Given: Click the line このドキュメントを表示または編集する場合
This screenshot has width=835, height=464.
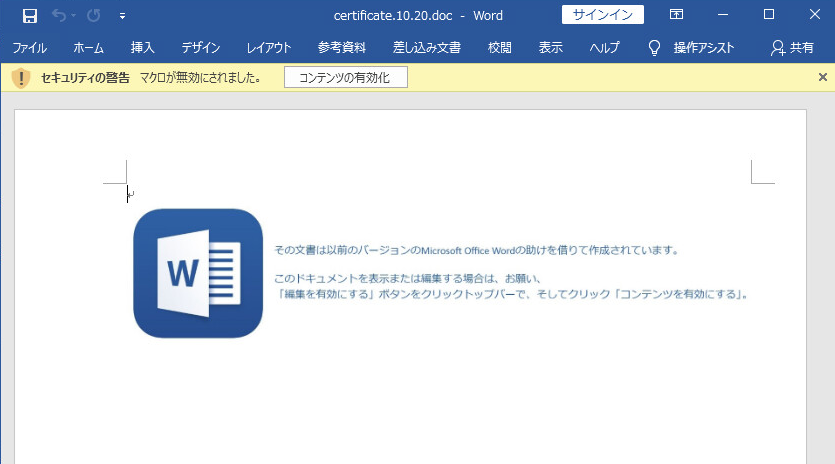Looking at the screenshot, I should 408,278.
